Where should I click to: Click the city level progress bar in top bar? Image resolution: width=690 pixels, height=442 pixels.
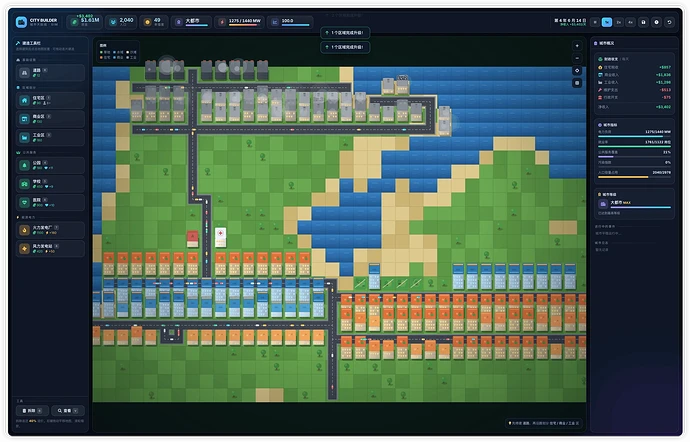[x=196, y=25]
